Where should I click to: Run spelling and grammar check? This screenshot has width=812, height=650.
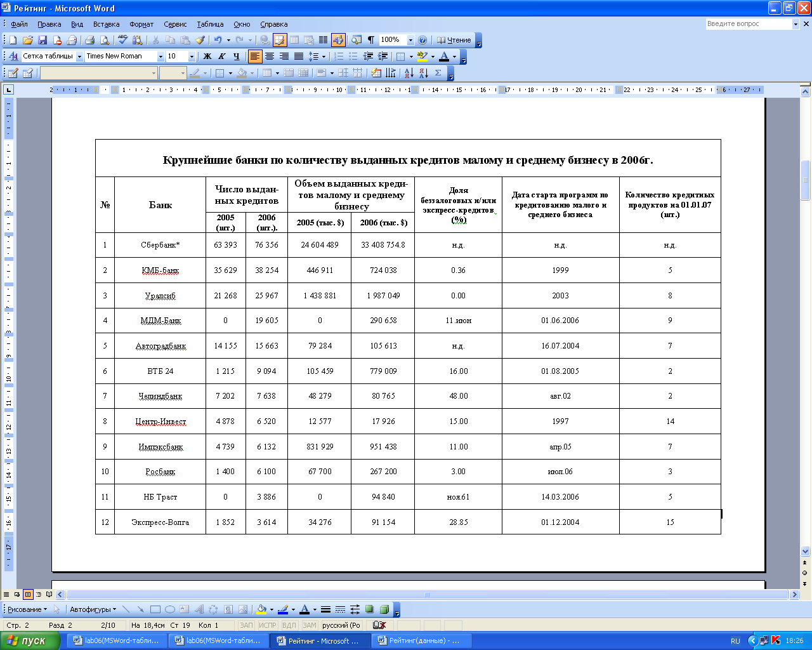123,40
